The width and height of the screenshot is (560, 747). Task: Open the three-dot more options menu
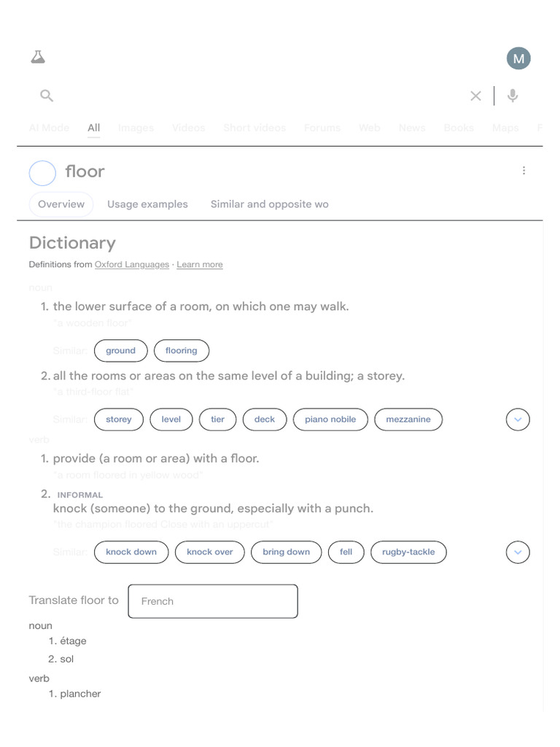coord(524,171)
